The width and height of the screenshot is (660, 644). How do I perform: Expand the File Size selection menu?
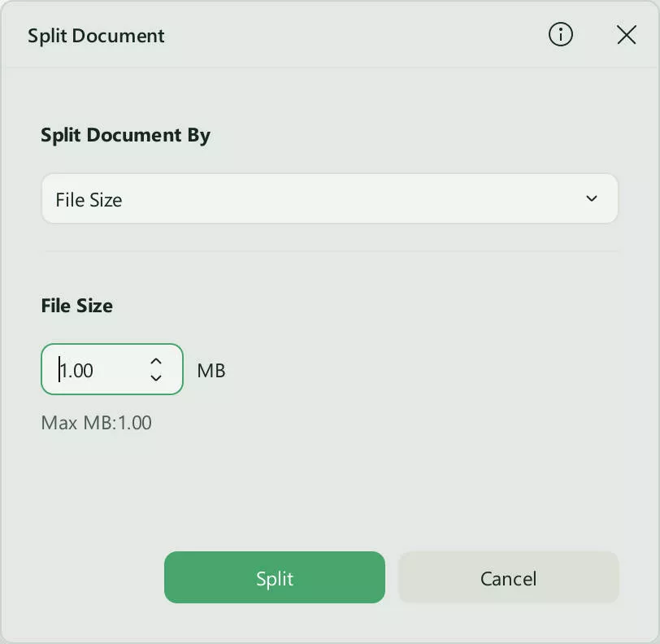point(329,198)
